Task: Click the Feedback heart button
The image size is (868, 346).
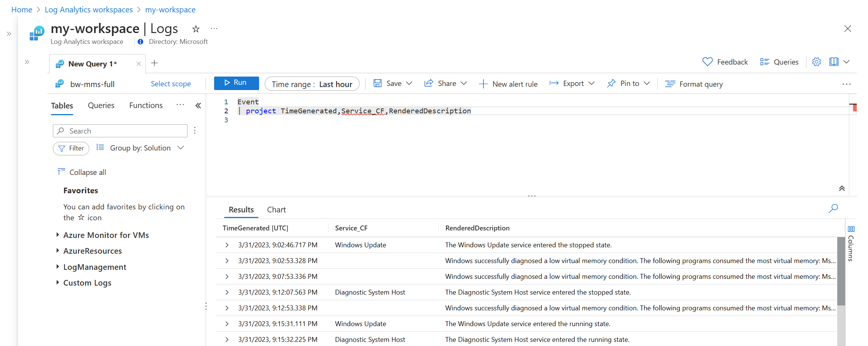Action: point(725,62)
